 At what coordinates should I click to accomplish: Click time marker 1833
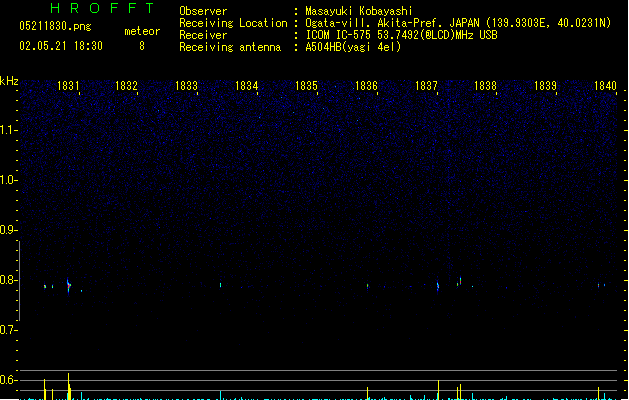pos(187,86)
